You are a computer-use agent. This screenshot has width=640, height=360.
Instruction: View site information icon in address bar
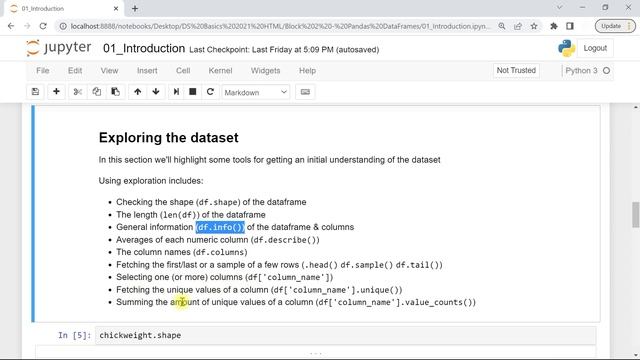tap(63, 26)
